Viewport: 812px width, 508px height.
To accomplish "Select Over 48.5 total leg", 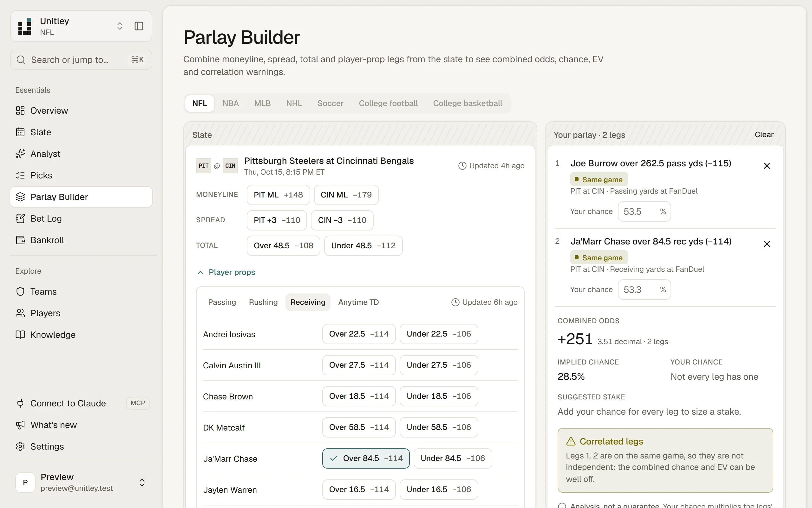I will (x=283, y=246).
